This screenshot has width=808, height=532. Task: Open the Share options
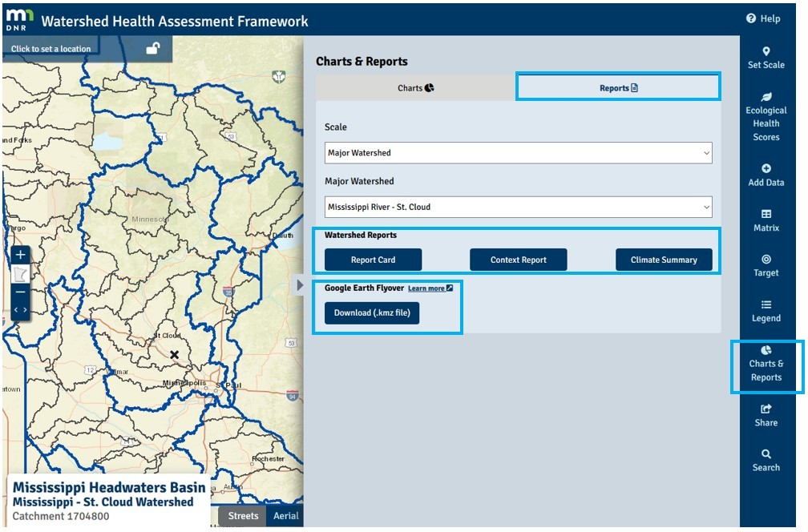pos(766,416)
